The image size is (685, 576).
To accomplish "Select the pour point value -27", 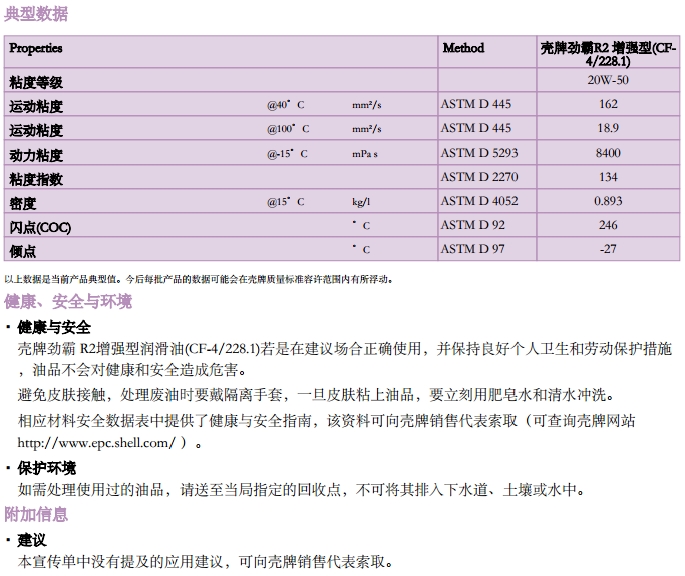I will (608, 249).
